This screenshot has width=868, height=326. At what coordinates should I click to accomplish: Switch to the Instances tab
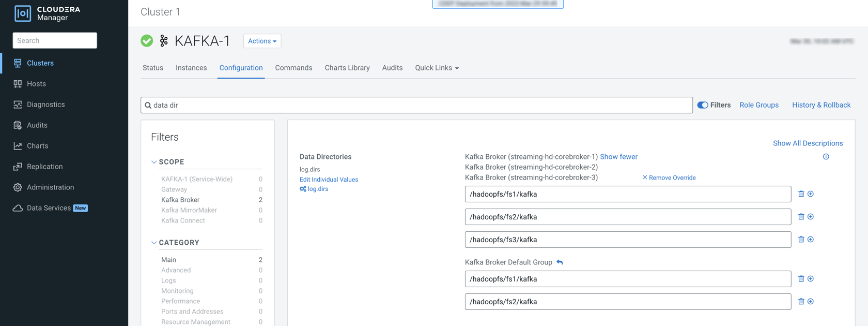click(191, 68)
